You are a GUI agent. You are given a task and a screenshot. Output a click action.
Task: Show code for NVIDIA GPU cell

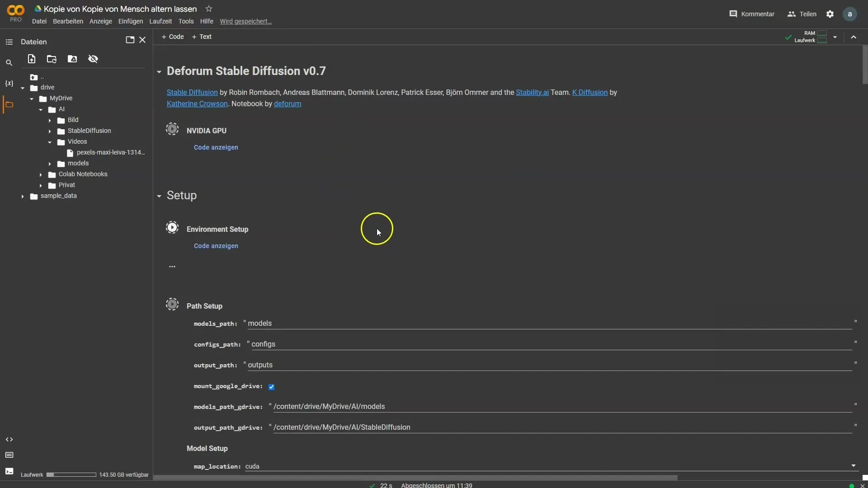click(216, 147)
